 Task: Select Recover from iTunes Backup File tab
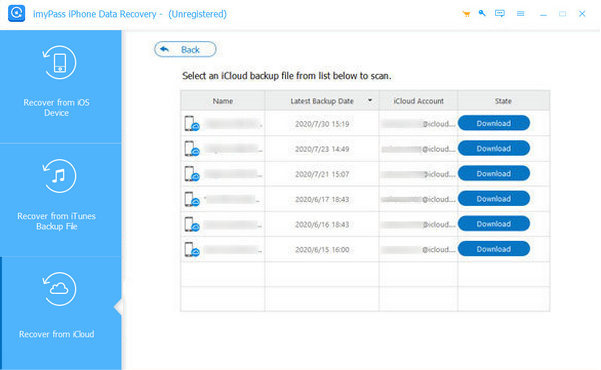61,200
